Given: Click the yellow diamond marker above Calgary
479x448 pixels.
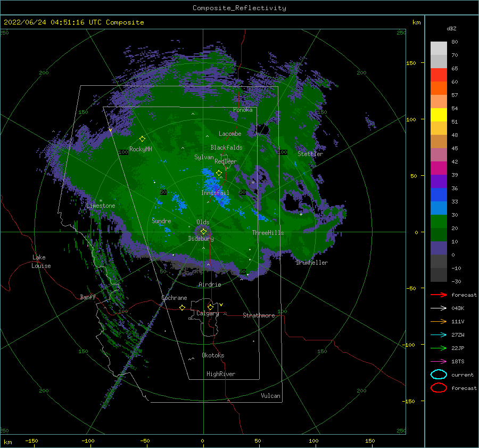Looking at the screenshot, I should (210, 307).
